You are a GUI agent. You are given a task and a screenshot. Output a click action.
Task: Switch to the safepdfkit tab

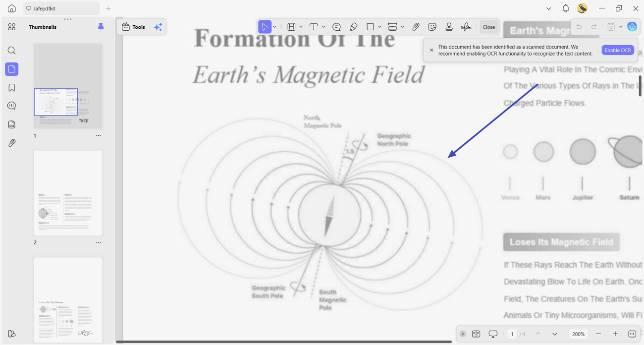(x=61, y=8)
